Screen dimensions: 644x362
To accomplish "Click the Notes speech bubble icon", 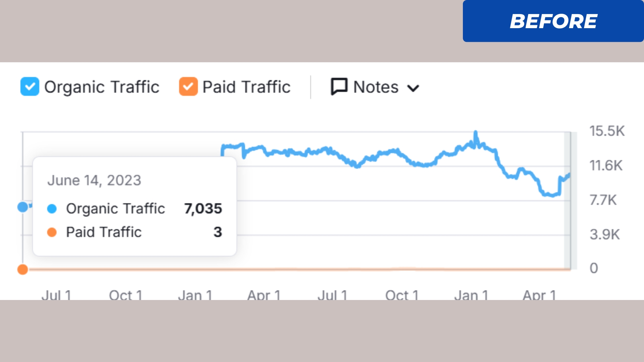I will tap(339, 86).
